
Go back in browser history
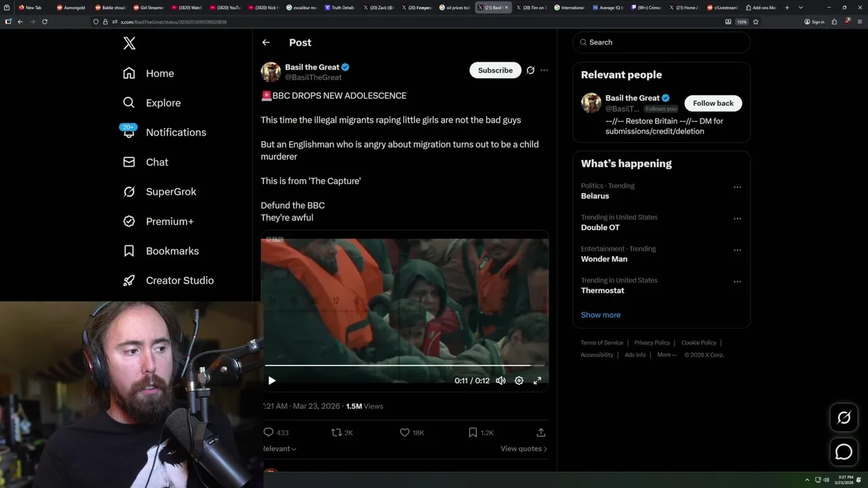(x=20, y=22)
